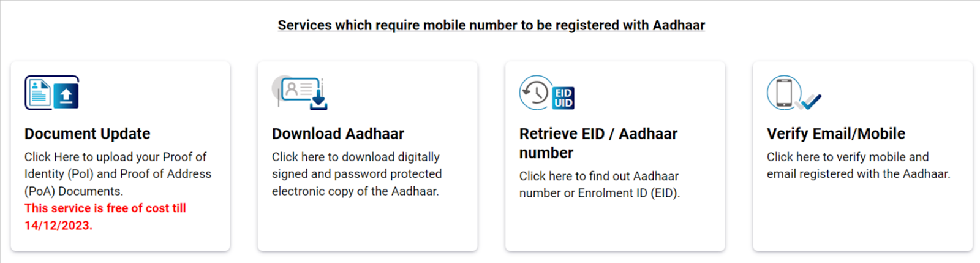The width and height of the screenshot is (980, 263).
Task: Click the "Services which require mobile number" heading
Action: tap(491, 25)
